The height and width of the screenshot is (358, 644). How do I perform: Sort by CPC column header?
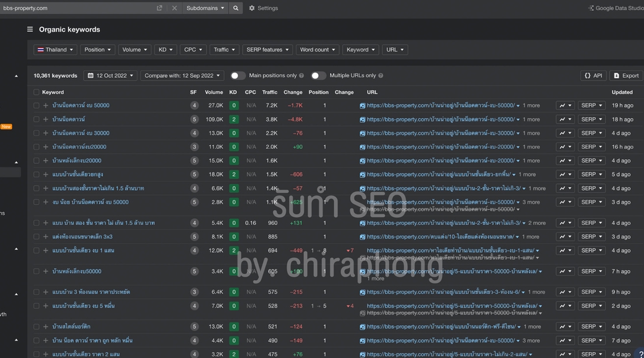(x=250, y=93)
